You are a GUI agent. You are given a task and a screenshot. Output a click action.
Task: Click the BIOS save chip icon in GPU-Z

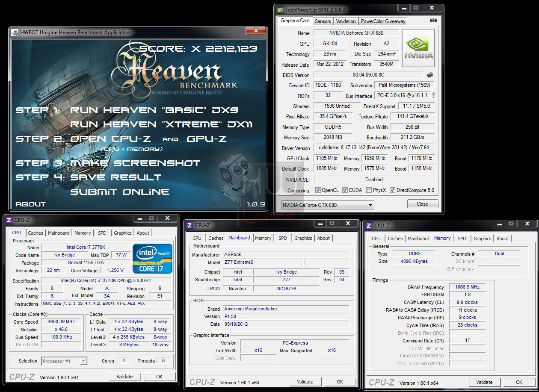click(x=430, y=75)
